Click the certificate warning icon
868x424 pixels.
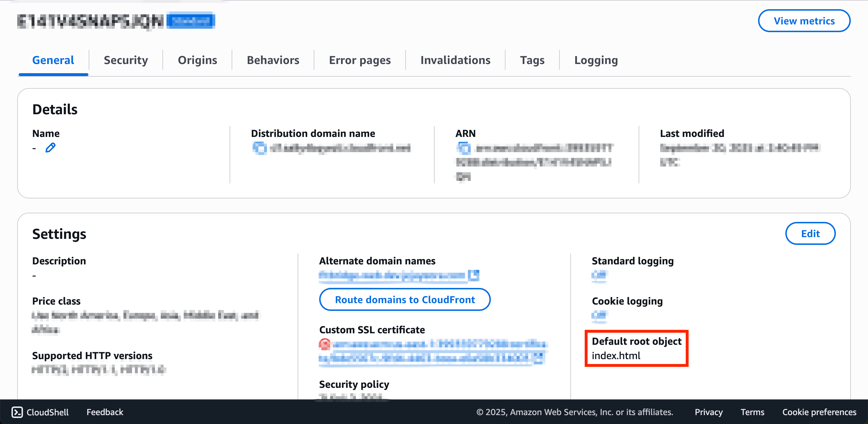coord(324,344)
